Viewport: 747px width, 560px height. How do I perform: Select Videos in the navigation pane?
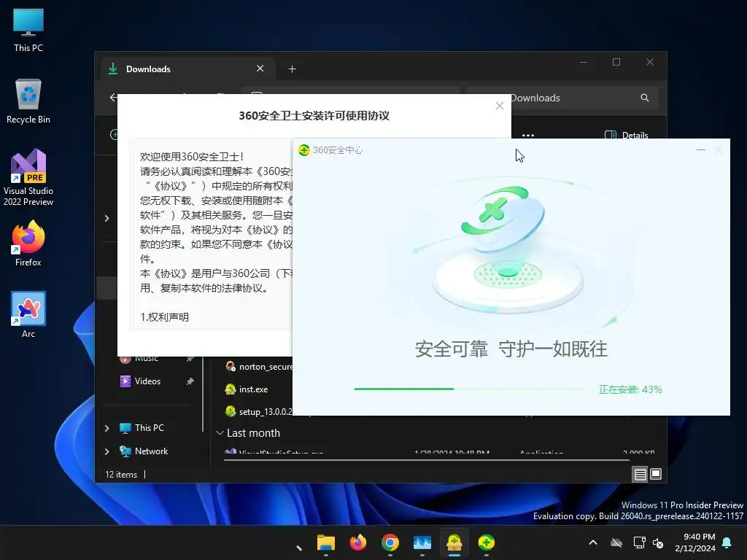[147, 381]
